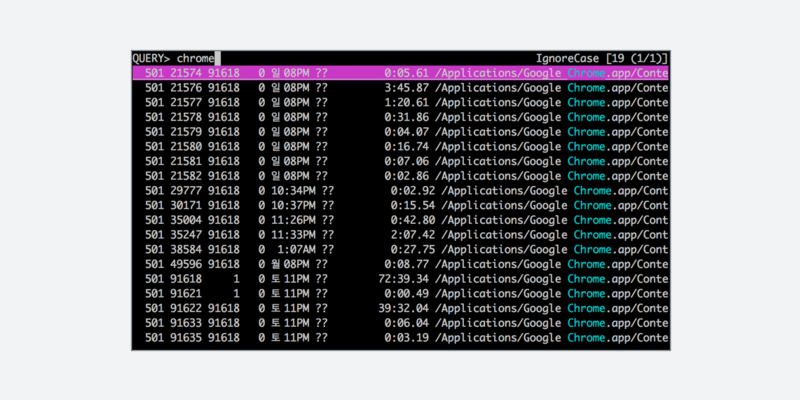Select process row with PID 35004
800x400 pixels.
click(401, 220)
